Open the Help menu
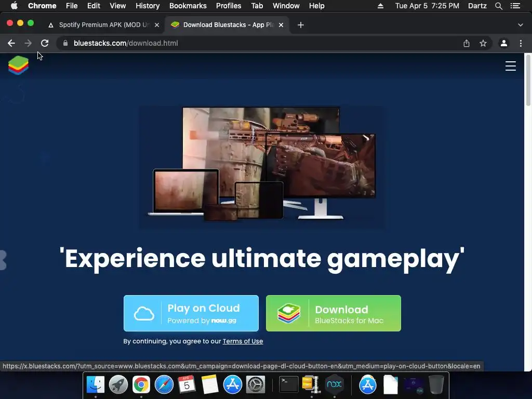 [x=316, y=6]
